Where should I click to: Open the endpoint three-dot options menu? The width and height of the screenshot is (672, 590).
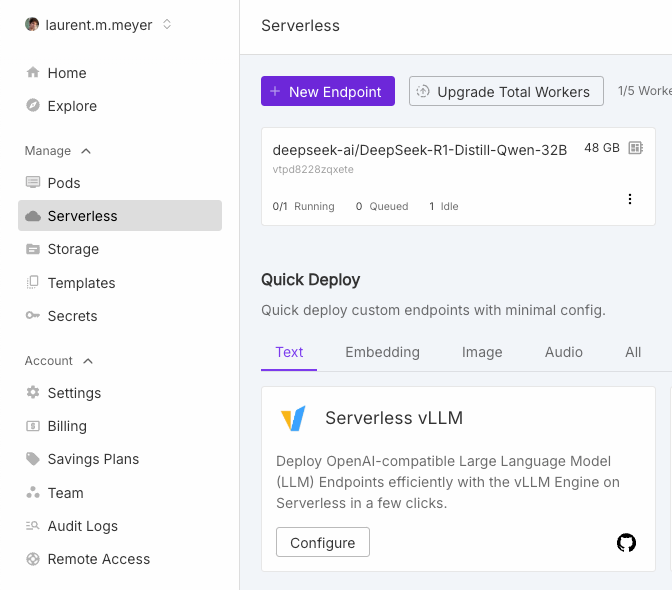coord(630,199)
